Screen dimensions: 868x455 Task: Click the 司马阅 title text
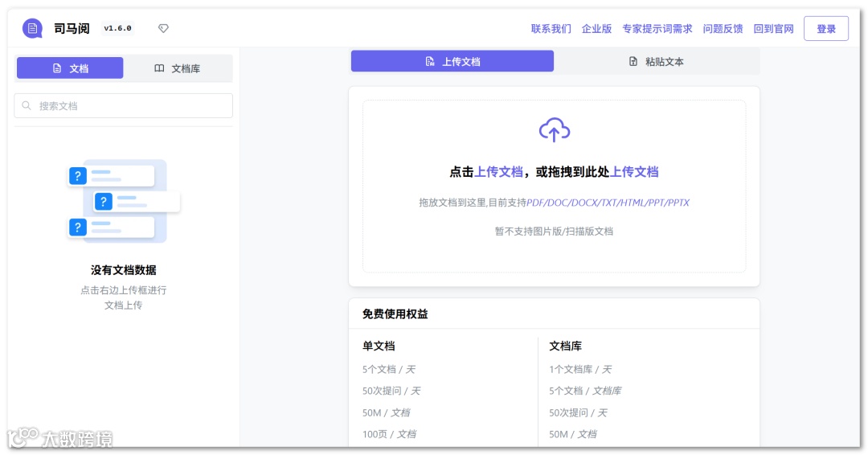(72, 28)
